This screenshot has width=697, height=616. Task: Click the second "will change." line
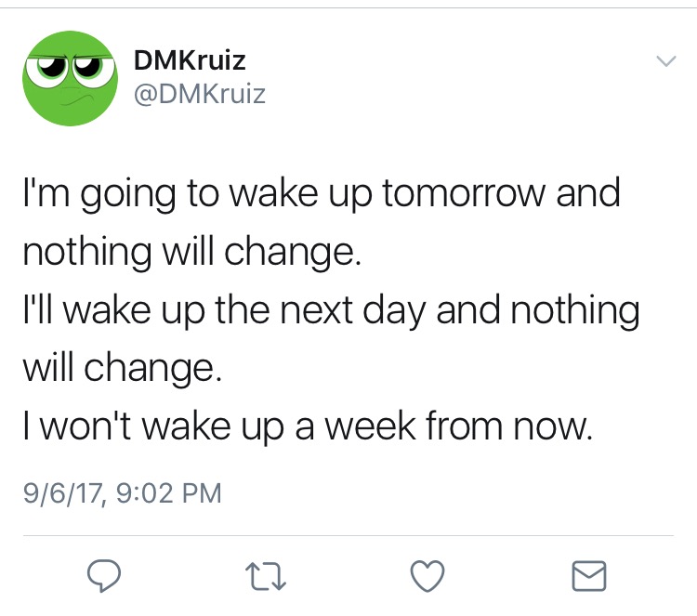[122, 369]
